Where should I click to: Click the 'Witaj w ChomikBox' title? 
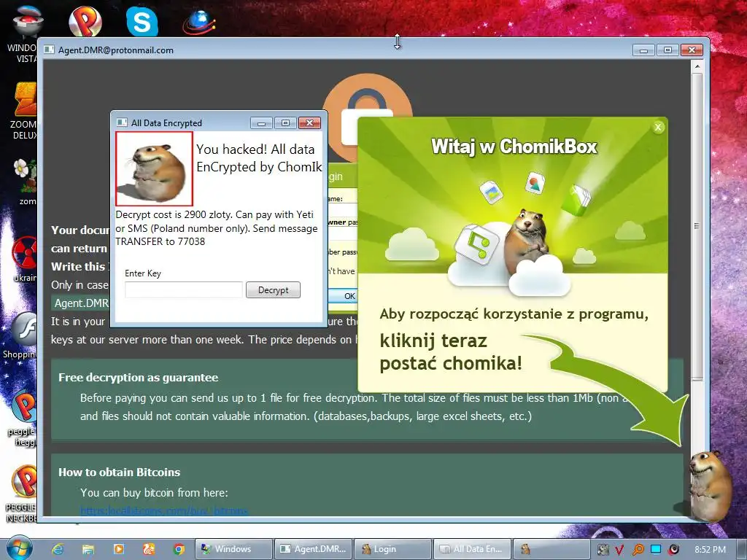click(x=514, y=146)
